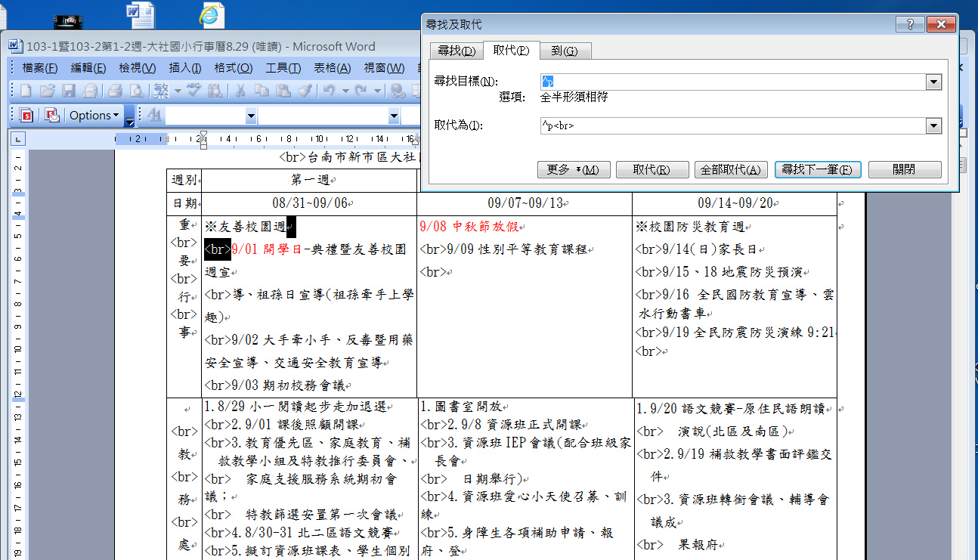
Task: Click the 全部取代 Replace All button
Action: (731, 169)
